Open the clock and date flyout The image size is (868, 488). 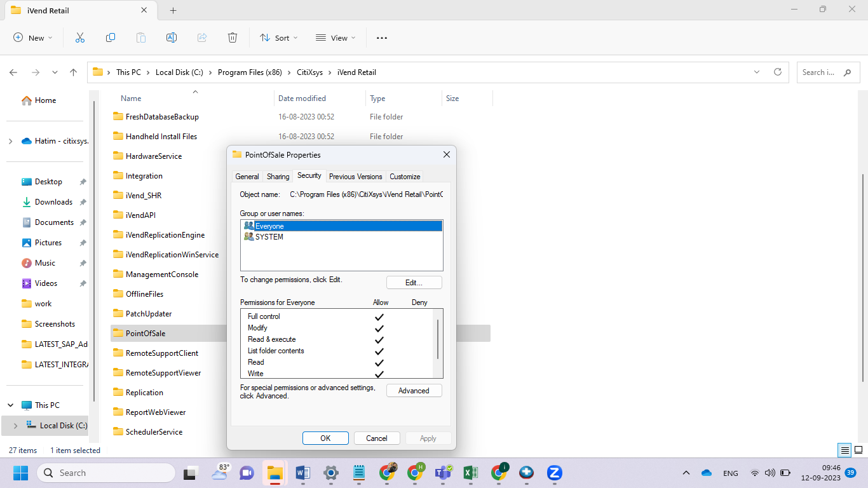click(822, 473)
